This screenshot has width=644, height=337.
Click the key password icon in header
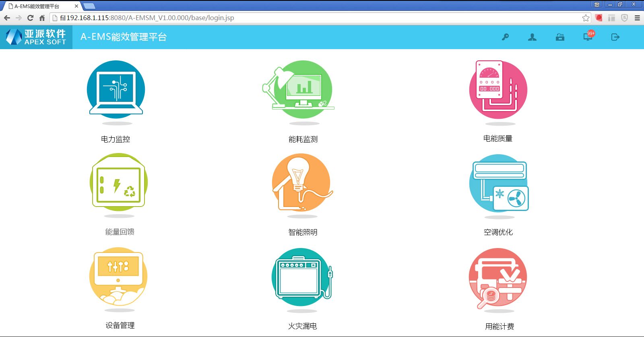pyautogui.click(x=505, y=37)
